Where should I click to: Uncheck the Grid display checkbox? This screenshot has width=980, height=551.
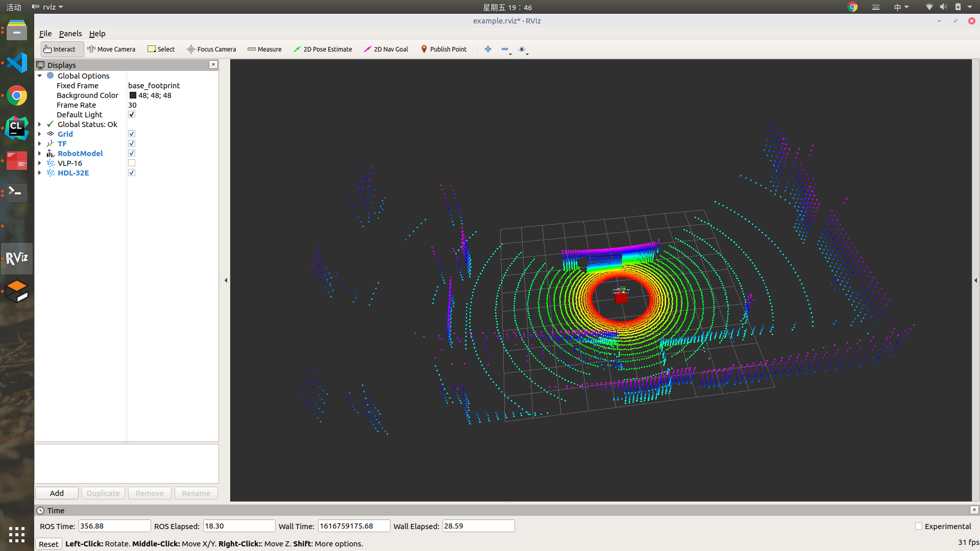[x=132, y=134]
